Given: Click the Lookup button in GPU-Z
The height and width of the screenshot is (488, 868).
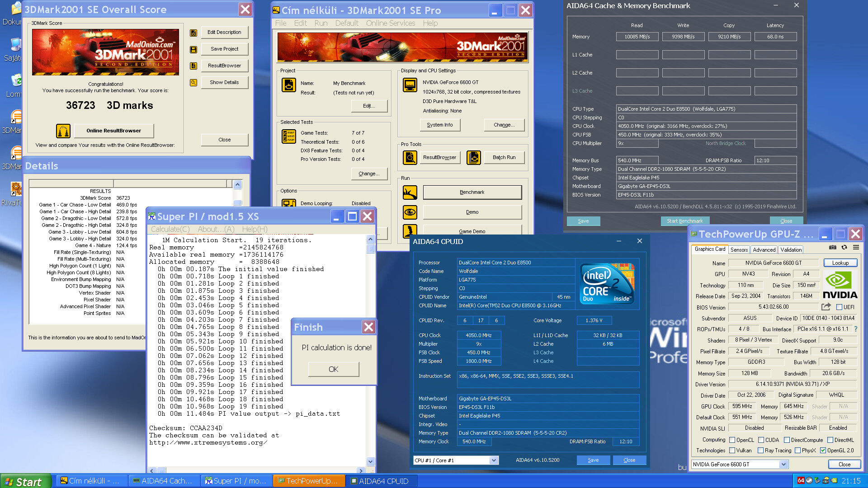Looking at the screenshot, I should click(x=840, y=263).
